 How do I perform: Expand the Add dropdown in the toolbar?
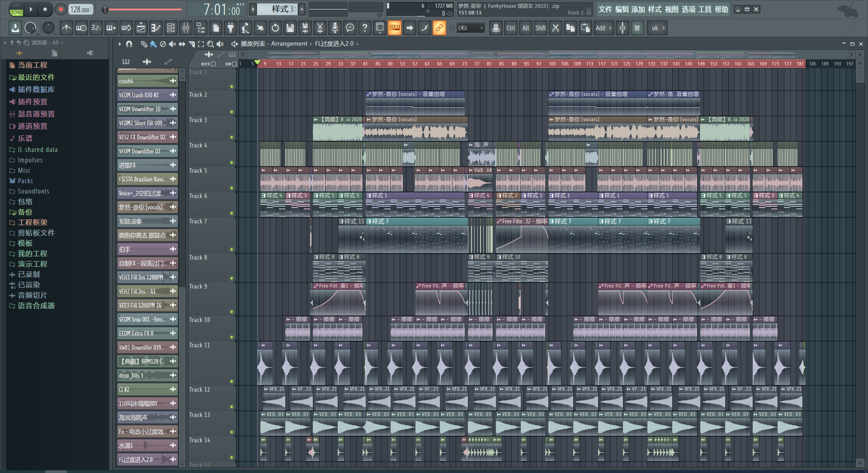coord(604,28)
